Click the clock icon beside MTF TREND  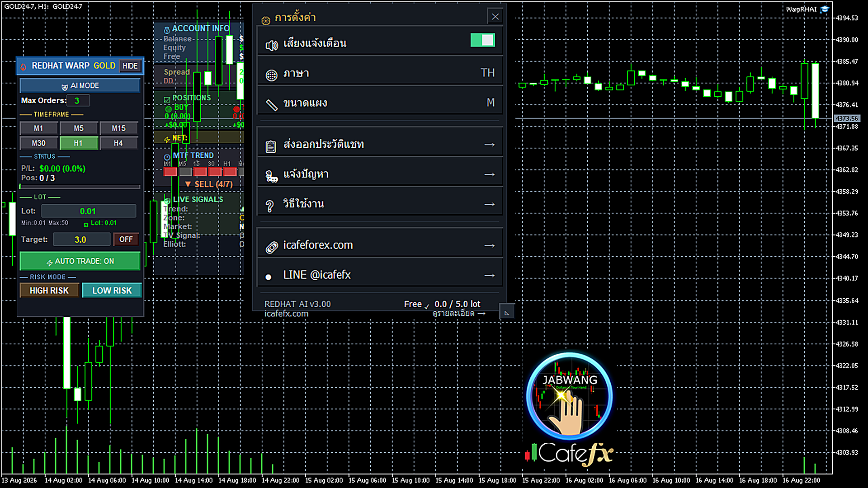pos(167,157)
